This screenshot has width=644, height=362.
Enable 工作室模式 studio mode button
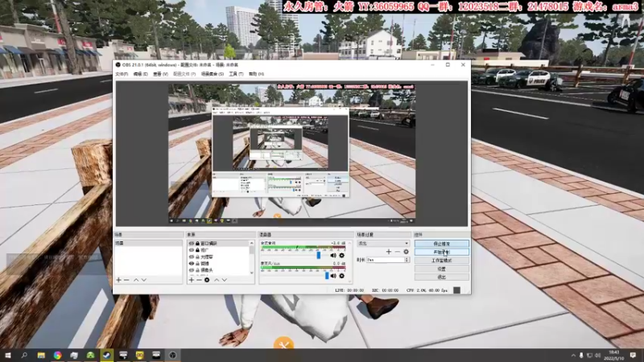(441, 261)
